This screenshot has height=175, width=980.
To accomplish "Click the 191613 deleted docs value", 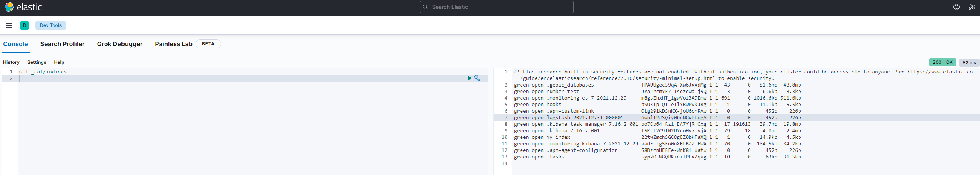I will [742, 124].
